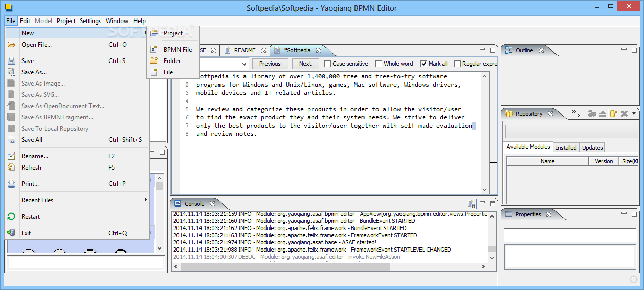Minimize the Outline panel
644x290 pixels.
[x=624, y=50]
